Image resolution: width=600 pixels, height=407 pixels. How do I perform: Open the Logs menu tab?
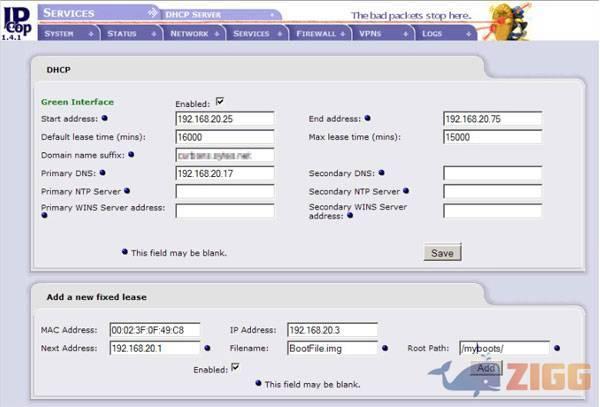tap(446, 33)
